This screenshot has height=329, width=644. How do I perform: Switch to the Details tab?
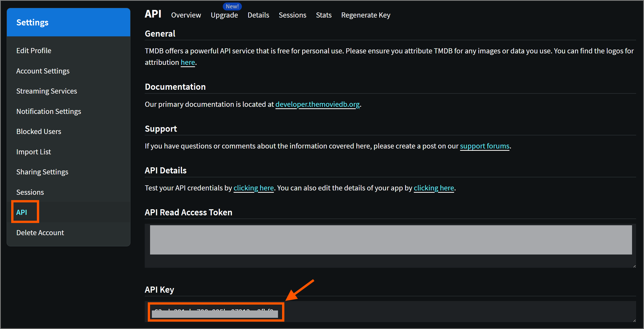pos(258,15)
